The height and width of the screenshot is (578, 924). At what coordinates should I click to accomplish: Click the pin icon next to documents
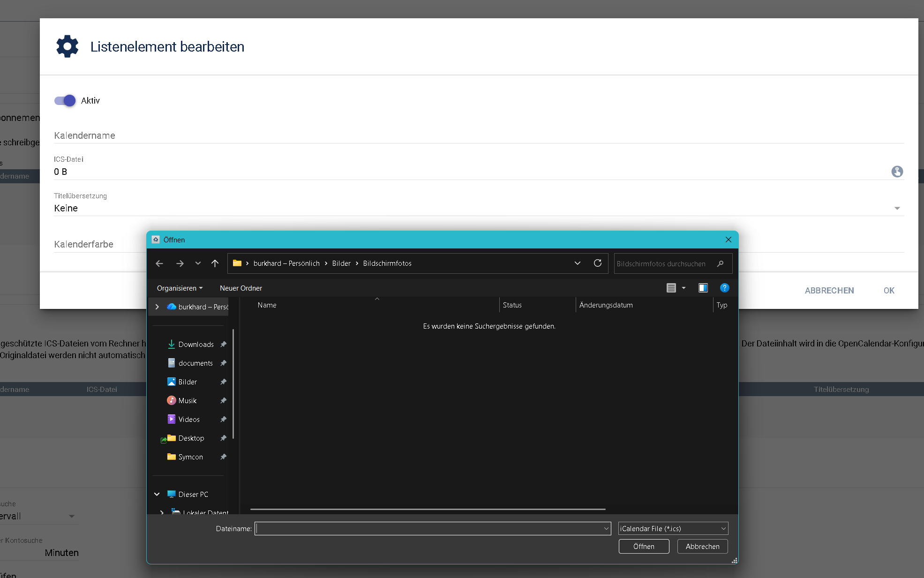coord(223,363)
